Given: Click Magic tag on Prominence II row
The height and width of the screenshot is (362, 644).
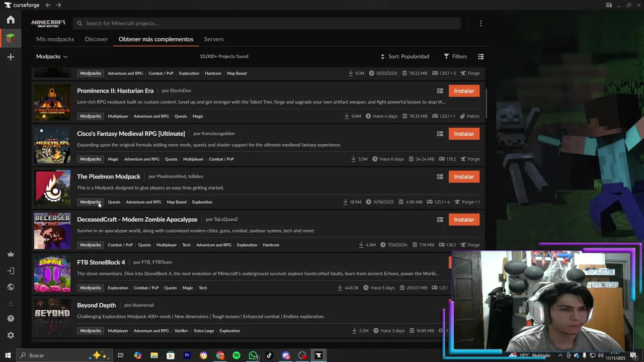Looking at the screenshot, I should 198,116.
